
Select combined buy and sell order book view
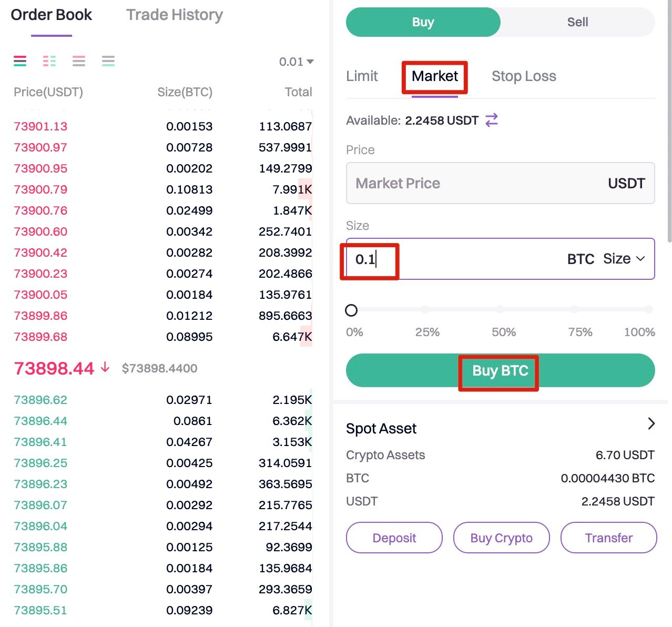tap(20, 61)
